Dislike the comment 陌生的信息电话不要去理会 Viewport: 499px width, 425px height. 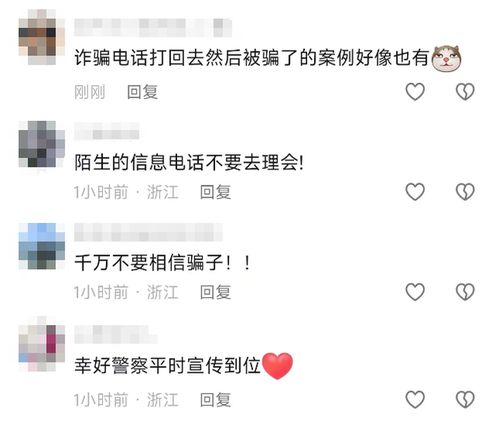pos(465,192)
